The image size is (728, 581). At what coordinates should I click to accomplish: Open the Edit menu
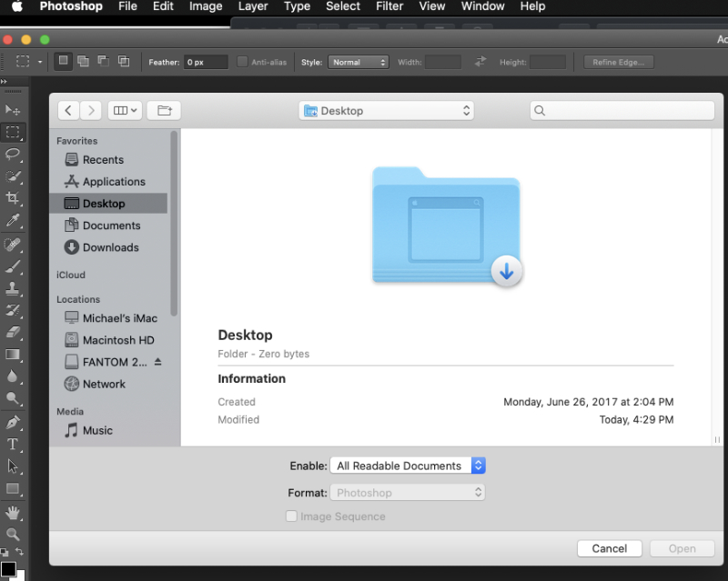point(163,6)
